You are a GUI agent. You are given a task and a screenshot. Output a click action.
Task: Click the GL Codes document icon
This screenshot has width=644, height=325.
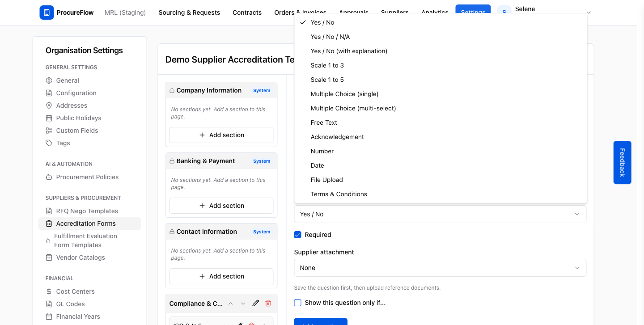pos(49,304)
